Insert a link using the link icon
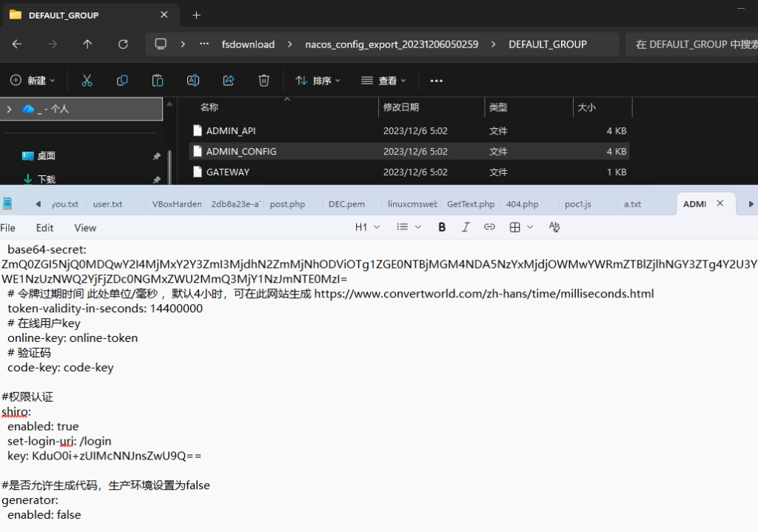758x532 pixels. [489, 227]
